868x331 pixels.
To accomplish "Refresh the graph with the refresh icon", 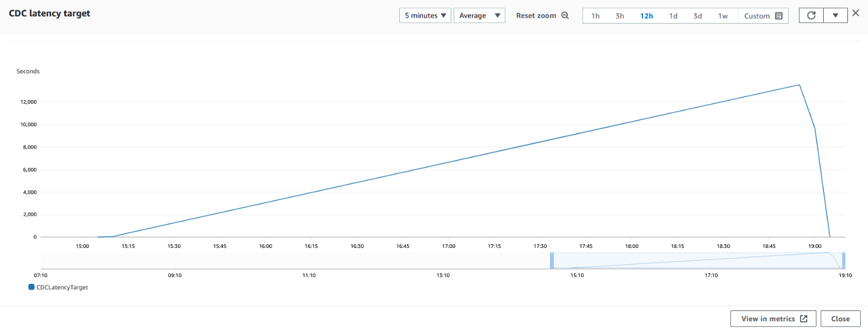I will 811,16.
